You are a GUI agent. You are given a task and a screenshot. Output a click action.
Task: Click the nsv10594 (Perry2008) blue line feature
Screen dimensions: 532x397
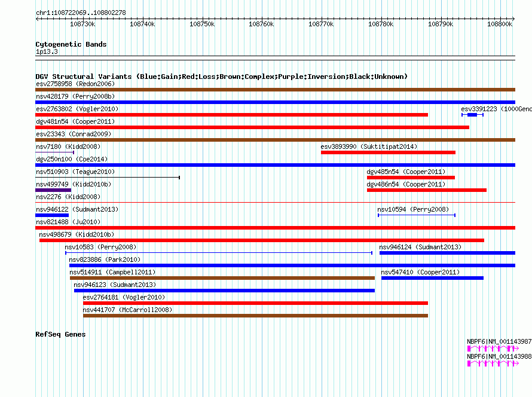click(417, 215)
